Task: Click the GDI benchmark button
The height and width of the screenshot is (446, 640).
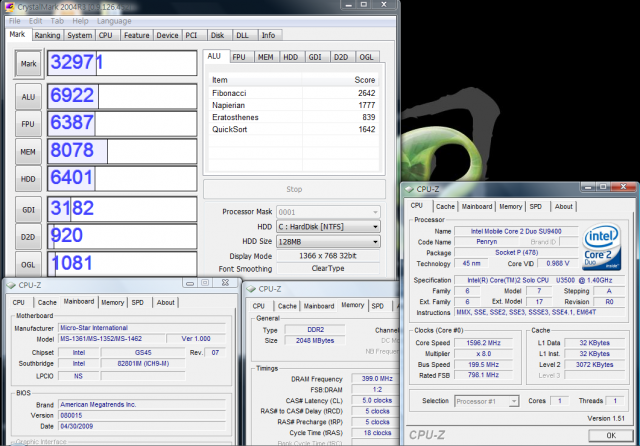Action: point(28,210)
